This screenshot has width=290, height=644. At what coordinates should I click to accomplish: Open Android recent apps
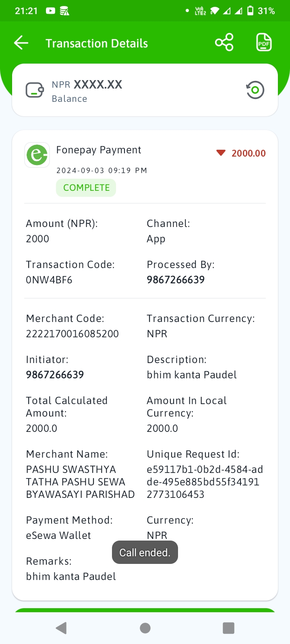[x=228, y=628]
